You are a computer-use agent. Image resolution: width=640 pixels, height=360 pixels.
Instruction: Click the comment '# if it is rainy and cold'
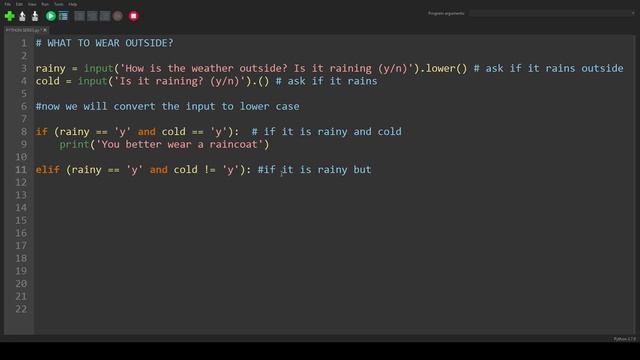tap(327, 131)
